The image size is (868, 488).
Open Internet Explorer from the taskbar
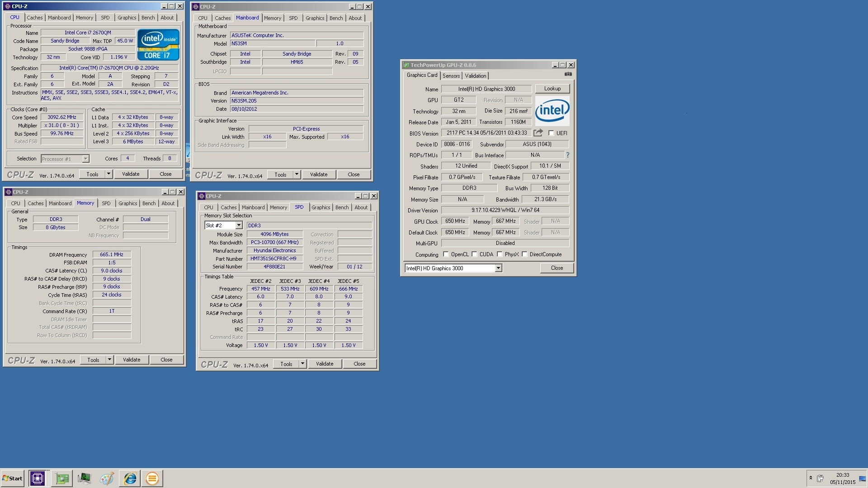click(x=130, y=478)
